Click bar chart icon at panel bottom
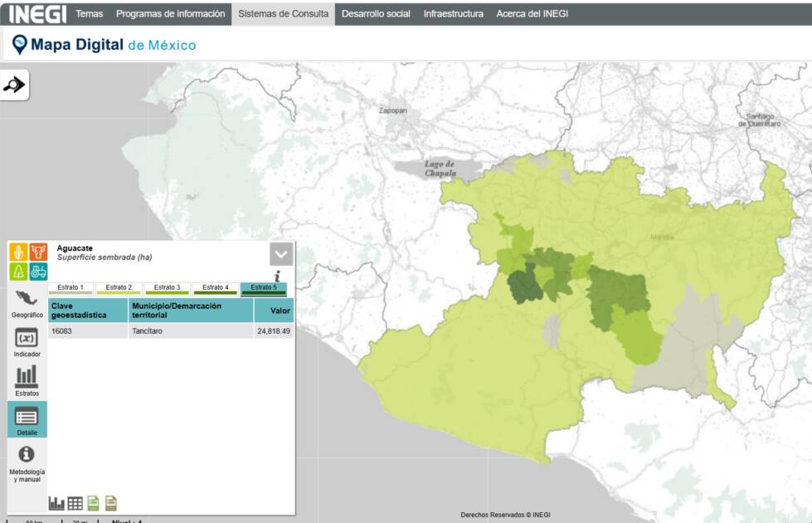812x523 pixels. 56,503
